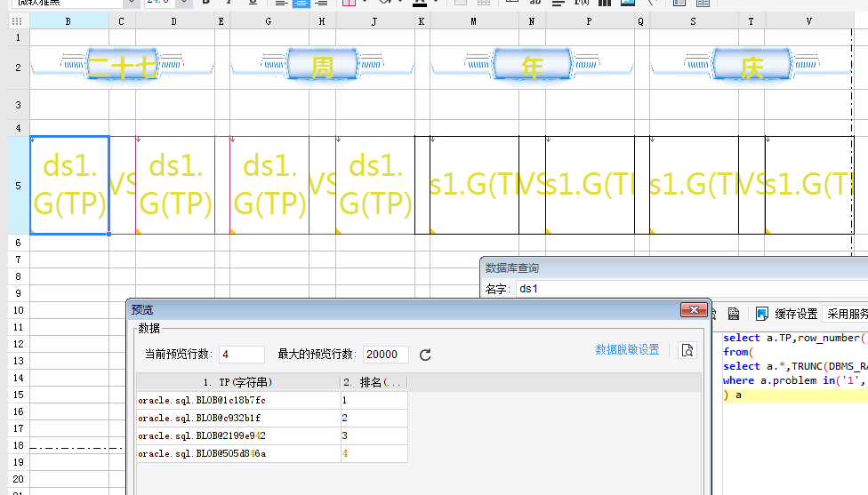
Task: Click the 缓存设置 cache icon
Action: (x=761, y=314)
